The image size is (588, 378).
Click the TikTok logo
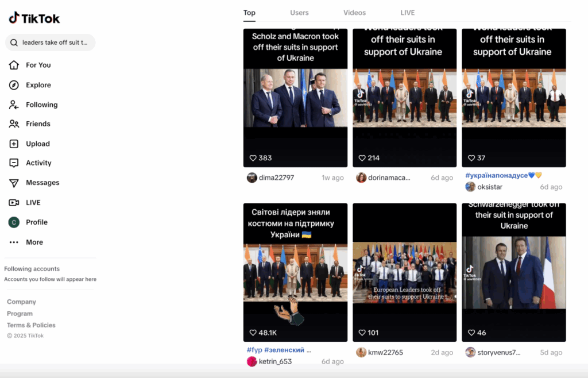(34, 18)
